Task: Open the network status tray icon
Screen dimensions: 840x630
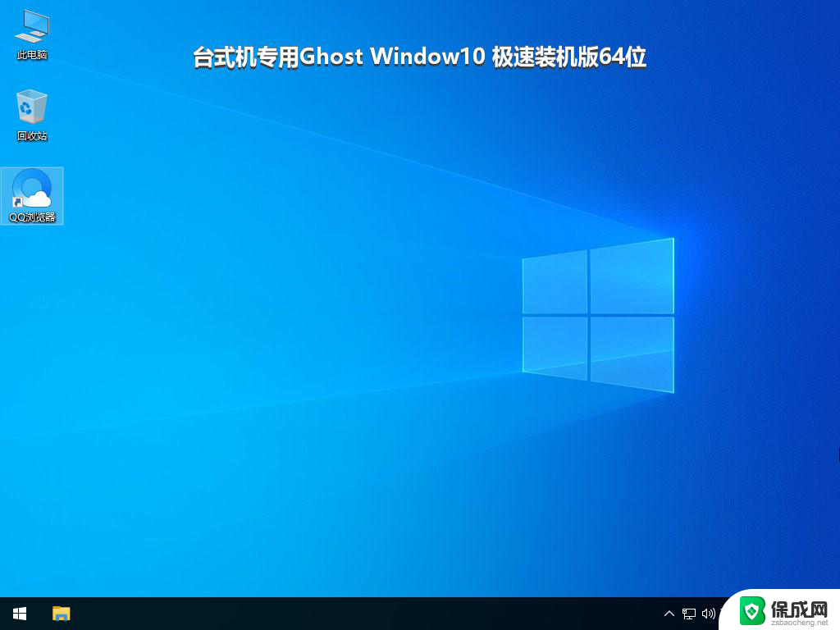Action: coord(689,614)
